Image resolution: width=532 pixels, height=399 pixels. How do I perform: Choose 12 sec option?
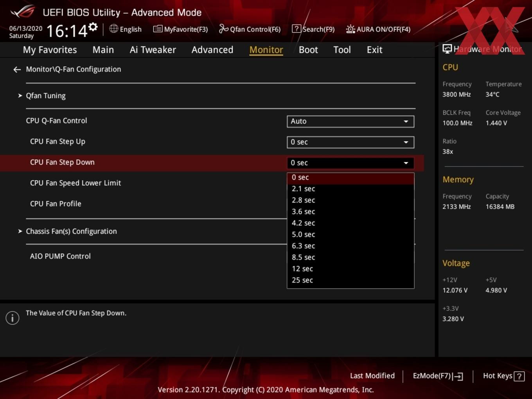350,269
